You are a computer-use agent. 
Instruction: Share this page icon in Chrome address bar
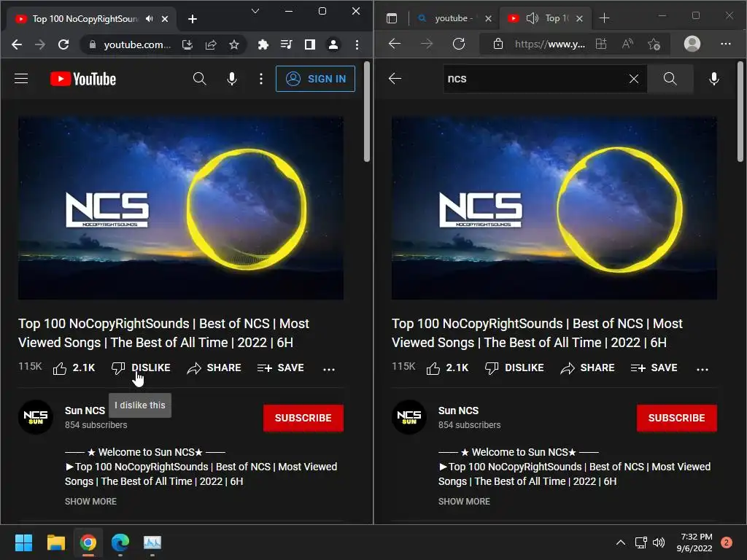[x=211, y=44]
